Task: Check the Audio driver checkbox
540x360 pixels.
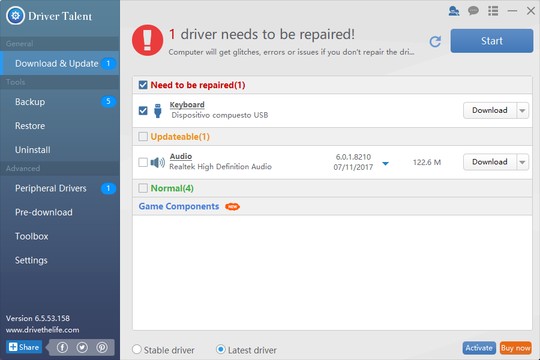Action: point(143,162)
